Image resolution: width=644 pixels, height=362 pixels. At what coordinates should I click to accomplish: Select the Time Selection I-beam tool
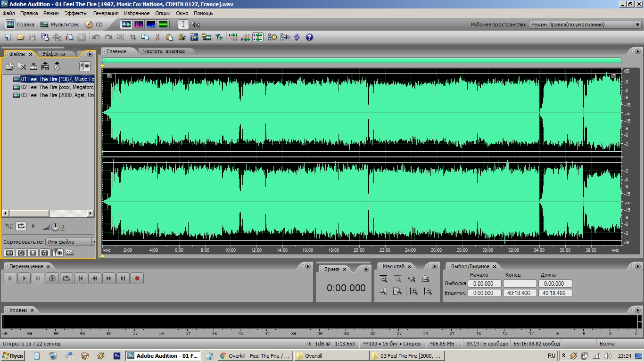183,25
